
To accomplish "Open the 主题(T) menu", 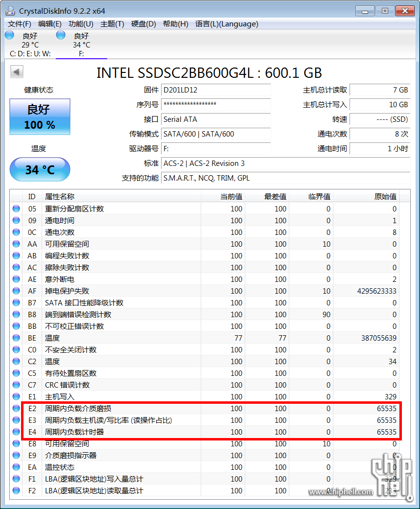I will pos(112,24).
